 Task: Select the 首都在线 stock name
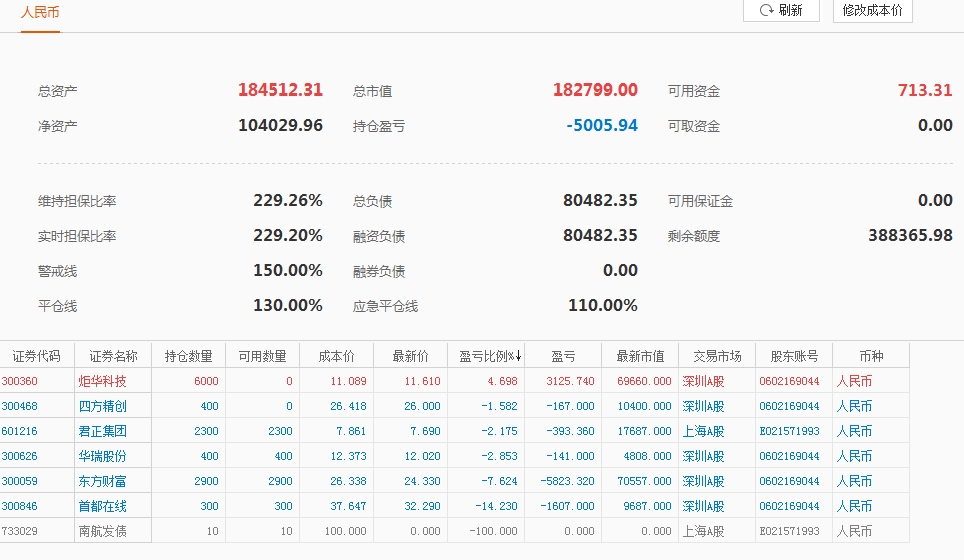click(102, 507)
